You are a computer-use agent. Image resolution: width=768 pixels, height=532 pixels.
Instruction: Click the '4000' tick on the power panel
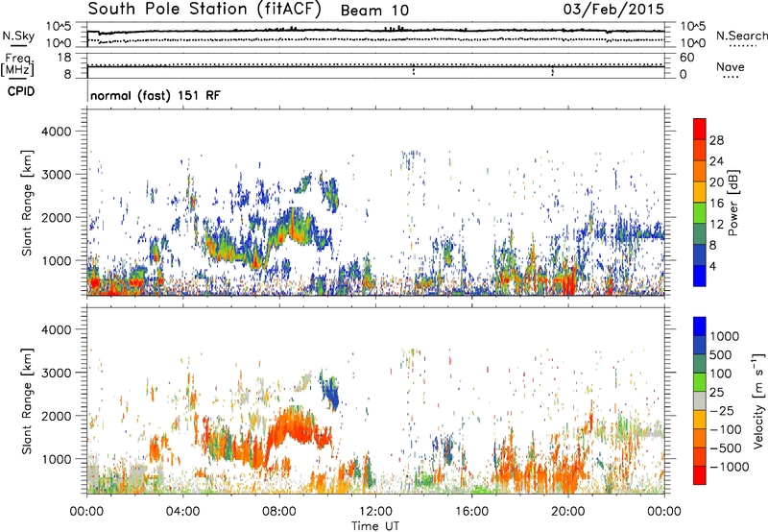click(x=57, y=132)
